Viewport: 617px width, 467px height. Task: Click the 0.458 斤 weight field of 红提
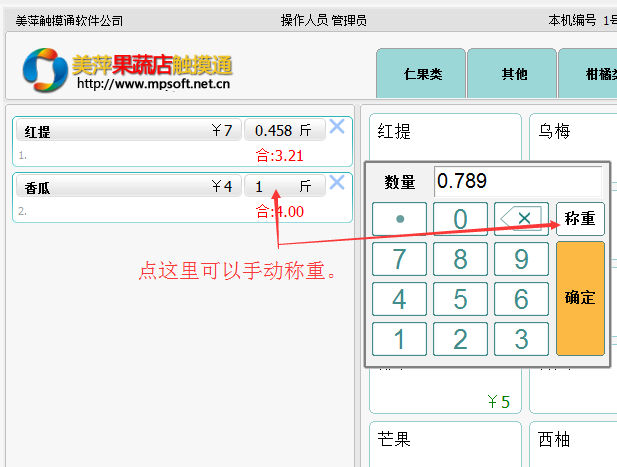281,131
